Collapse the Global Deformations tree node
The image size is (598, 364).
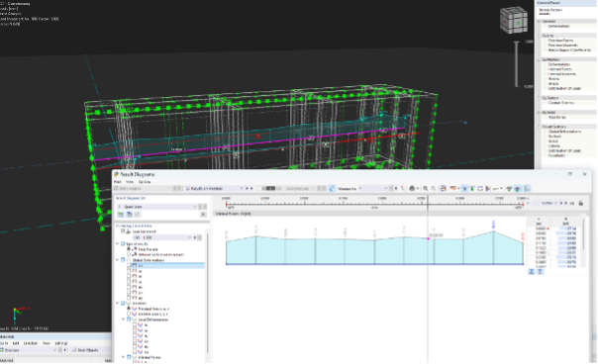[118, 260]
